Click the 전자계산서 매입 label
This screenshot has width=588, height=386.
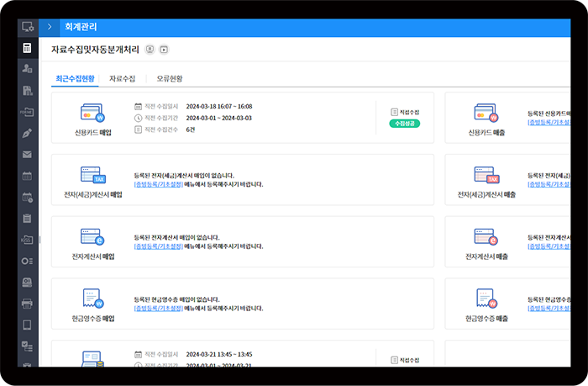(x=93, y=256)
